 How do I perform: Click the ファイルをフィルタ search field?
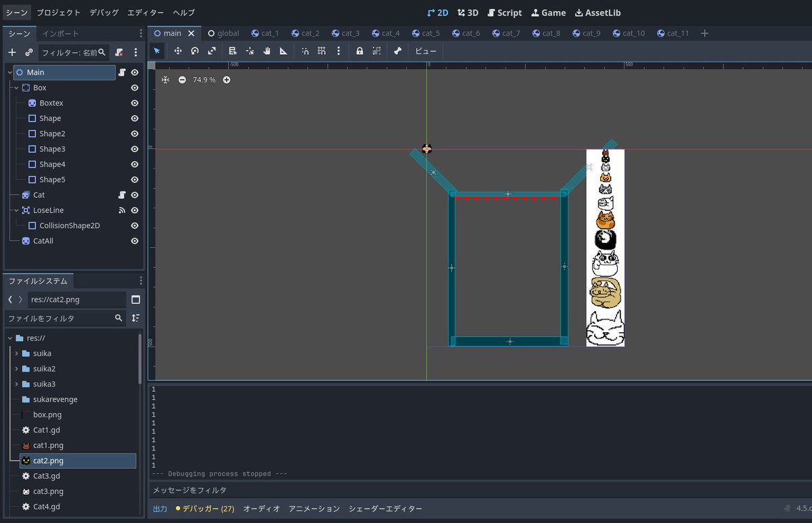click(x=65, y=318)
